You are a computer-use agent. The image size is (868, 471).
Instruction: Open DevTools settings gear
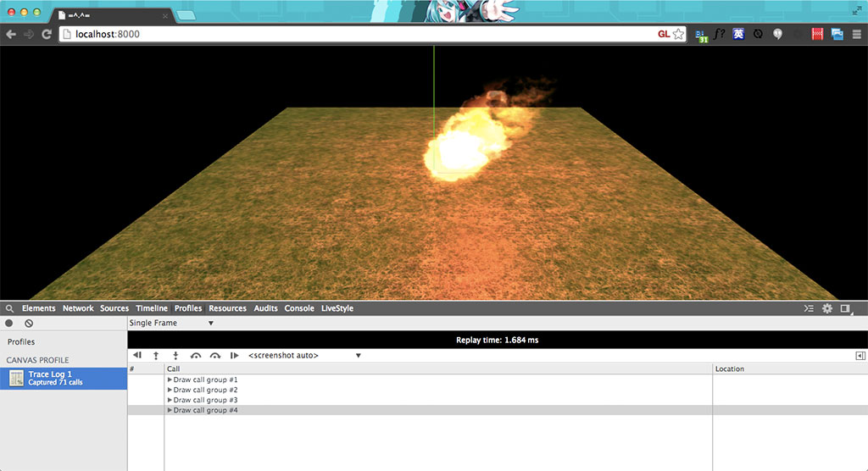[827, 308]
